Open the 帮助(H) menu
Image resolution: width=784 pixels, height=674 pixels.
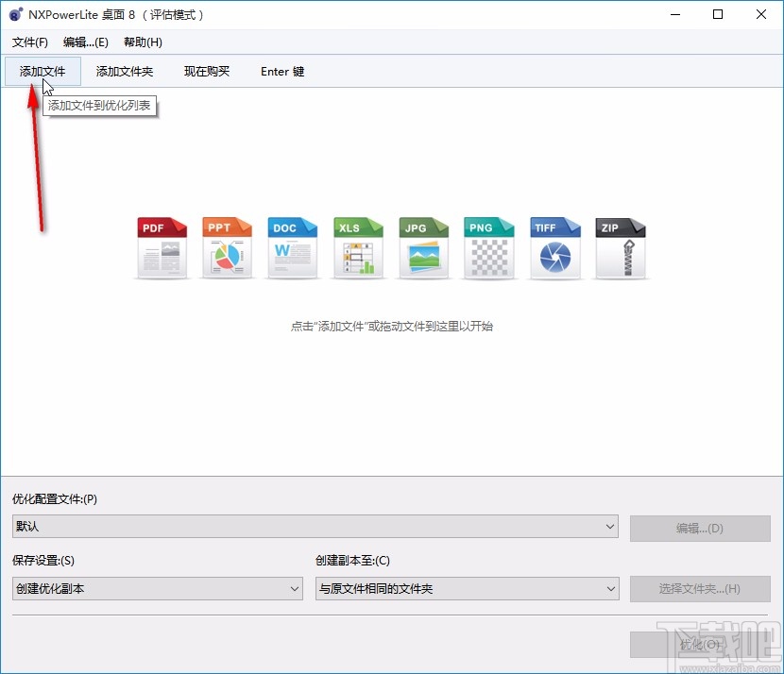coord(143,42)
